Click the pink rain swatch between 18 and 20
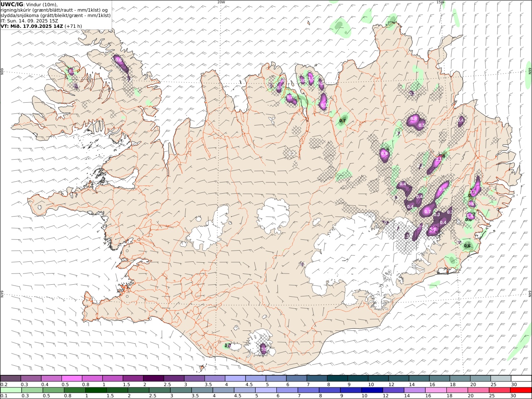Screen dimensions: 532x399 click(457, 390)
